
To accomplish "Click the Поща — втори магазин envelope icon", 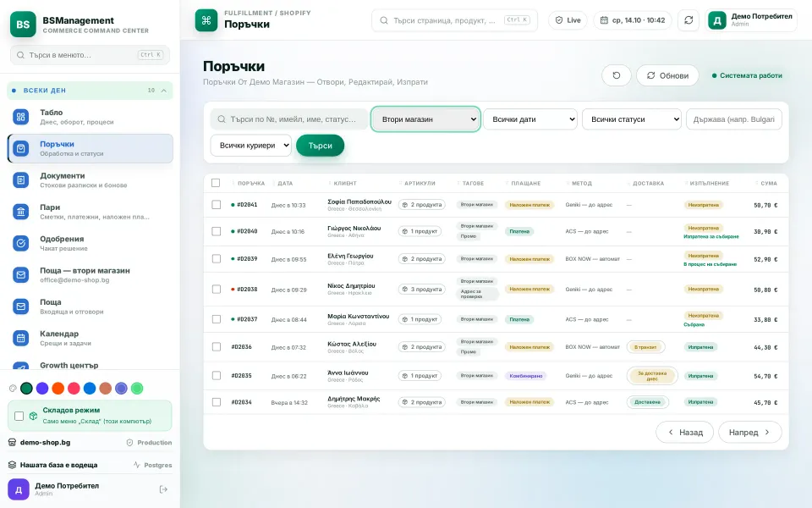I will (x=20, y=274).
